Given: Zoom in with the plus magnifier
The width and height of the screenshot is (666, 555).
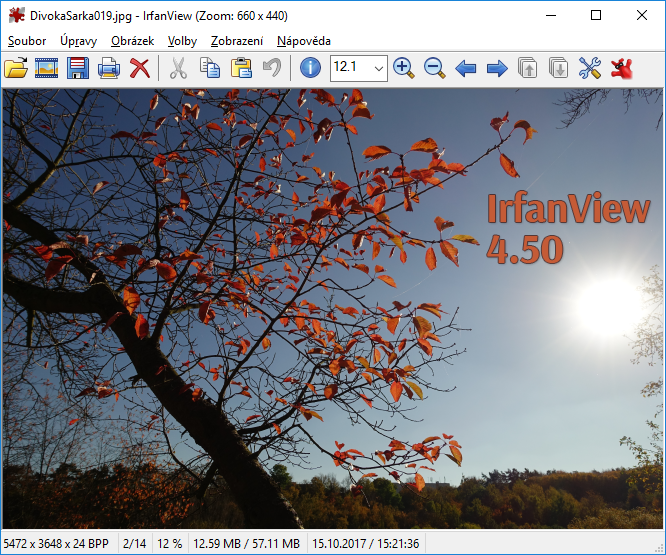Looking at the screenshot, I should (404, 68).
